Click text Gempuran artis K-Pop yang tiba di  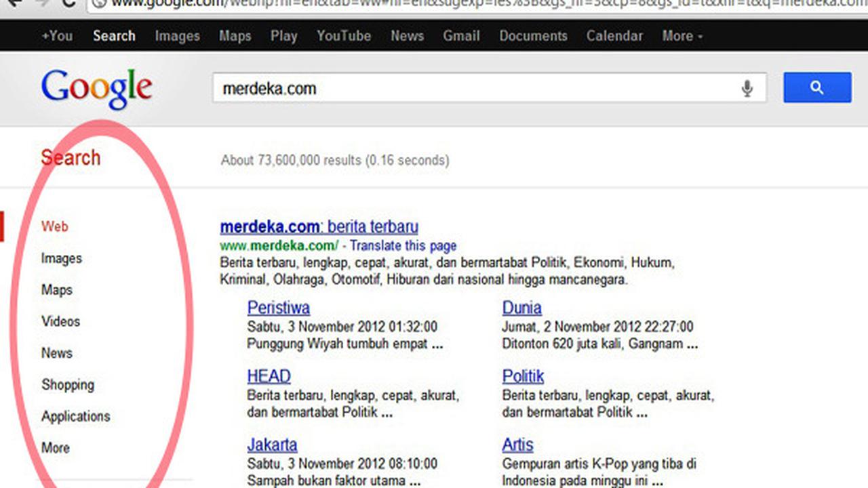pos(599,464)
